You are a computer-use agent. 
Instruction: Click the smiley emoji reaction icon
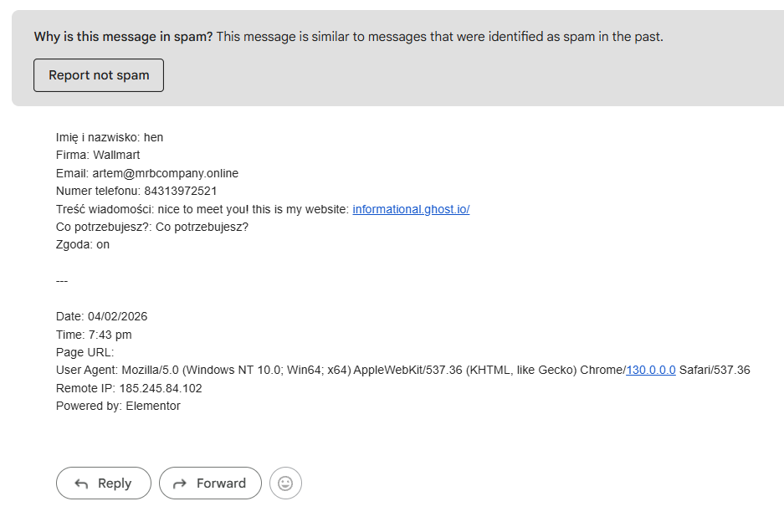284,483
